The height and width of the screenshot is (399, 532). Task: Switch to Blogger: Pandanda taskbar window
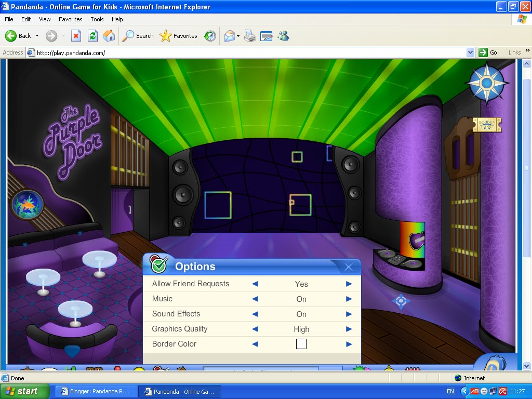[x=96, y=392]
